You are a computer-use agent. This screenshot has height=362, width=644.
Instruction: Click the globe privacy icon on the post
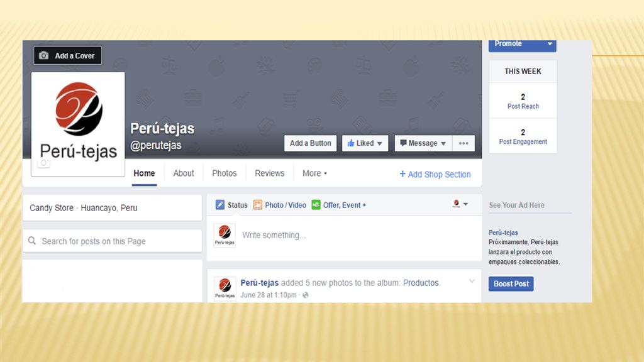tap(306, 295)
